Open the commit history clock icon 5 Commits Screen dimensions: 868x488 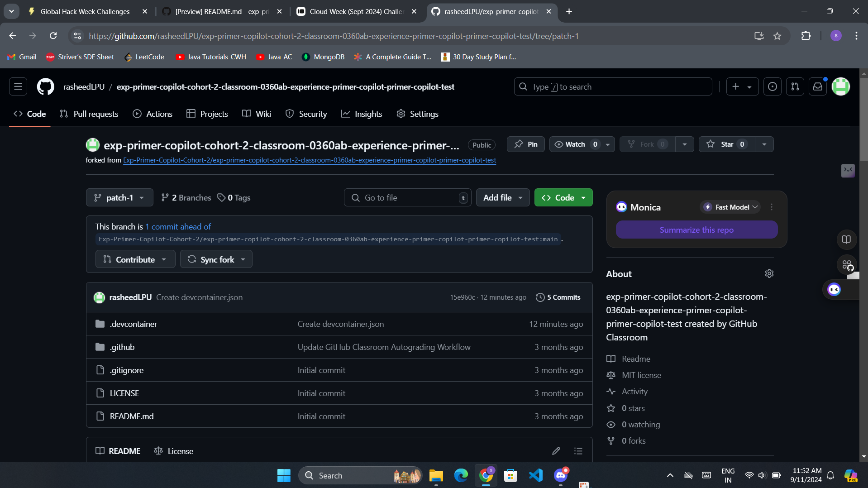[558, 297]
